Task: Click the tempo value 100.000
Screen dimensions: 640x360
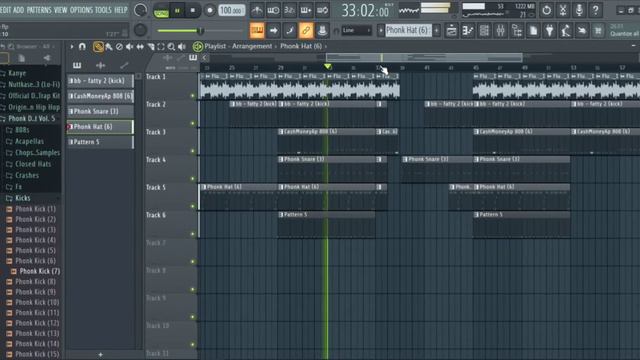Action: [x=232, y=10]
